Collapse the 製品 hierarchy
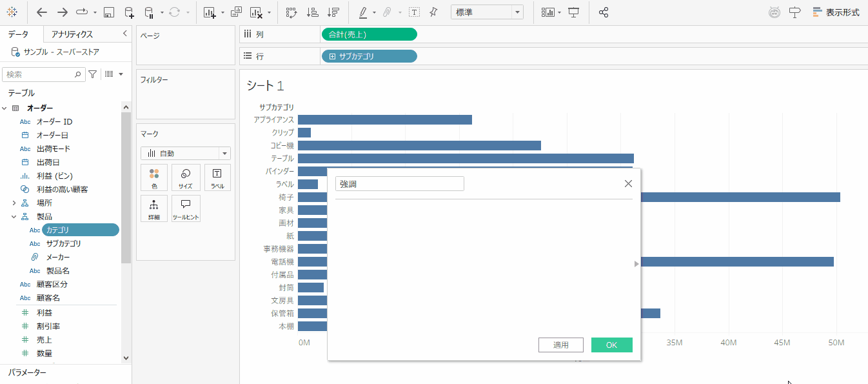The image size is (868, 384). click(x=14, y=217)
